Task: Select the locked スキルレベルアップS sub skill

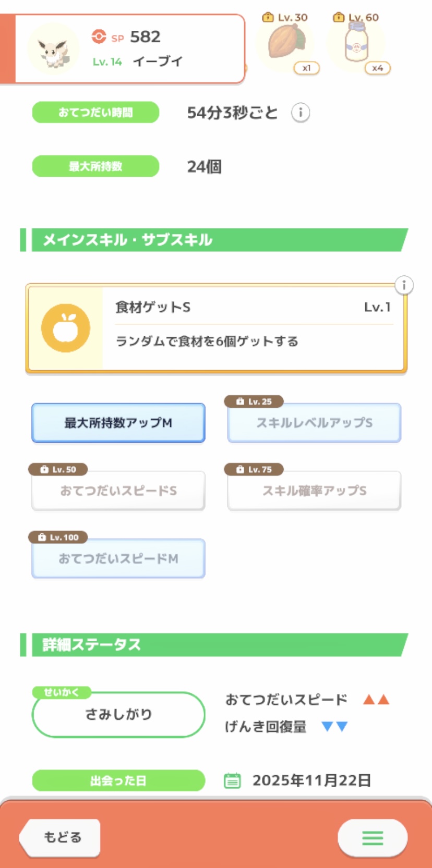Action: [314, 423]
